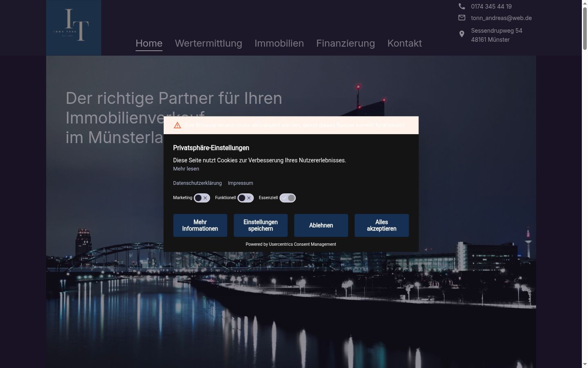The image size is (588, 368).
Task: Click the browser update warning message
Action: tap(294, 125)
